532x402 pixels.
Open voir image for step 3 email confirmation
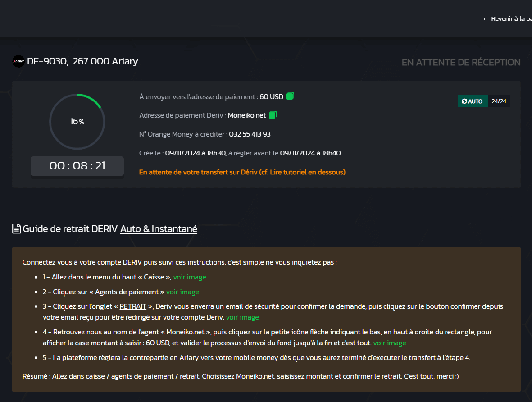[x=243, y=317]
